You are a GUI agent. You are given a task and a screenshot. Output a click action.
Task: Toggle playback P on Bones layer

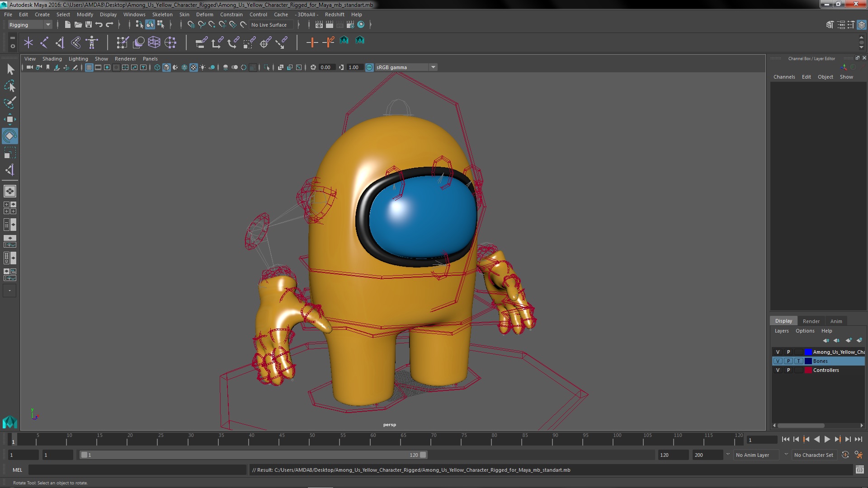click(x=788, y=361)
